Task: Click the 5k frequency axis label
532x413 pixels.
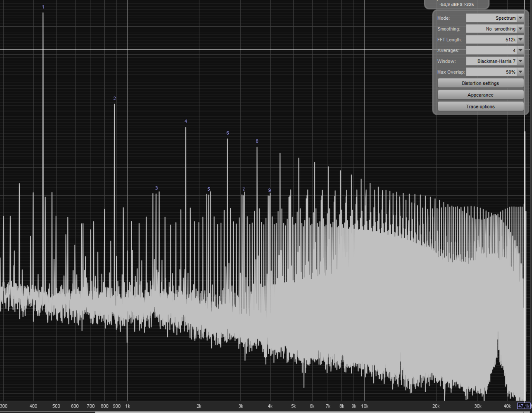Action: click(293, 406)
